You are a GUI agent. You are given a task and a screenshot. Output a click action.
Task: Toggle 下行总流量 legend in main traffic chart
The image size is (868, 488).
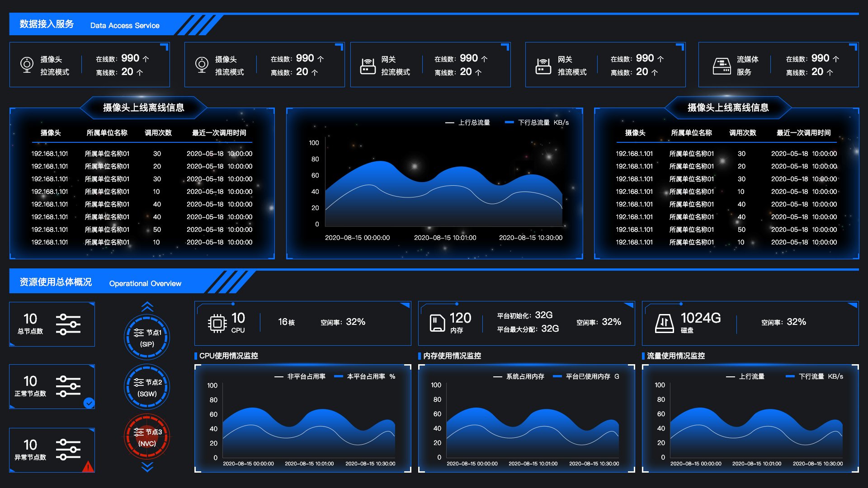point(527,122)
